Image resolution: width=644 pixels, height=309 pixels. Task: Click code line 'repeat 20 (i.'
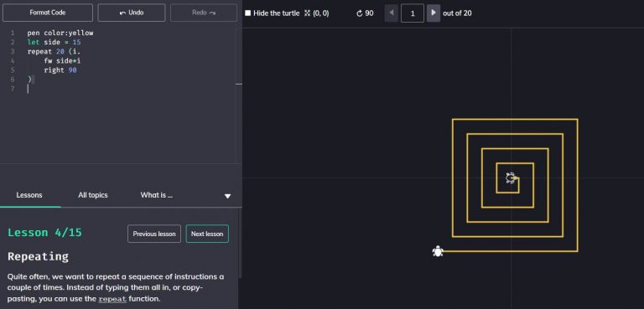click(x=54, y=52)
